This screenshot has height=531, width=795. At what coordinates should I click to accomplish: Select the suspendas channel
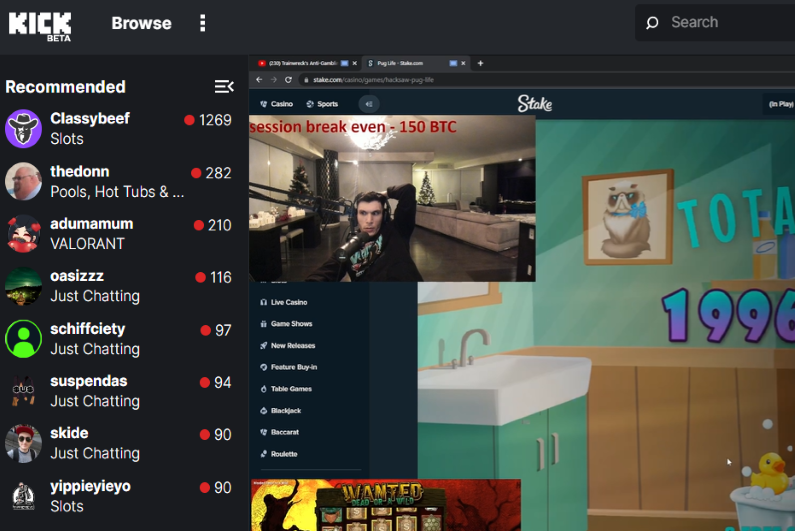119,391
